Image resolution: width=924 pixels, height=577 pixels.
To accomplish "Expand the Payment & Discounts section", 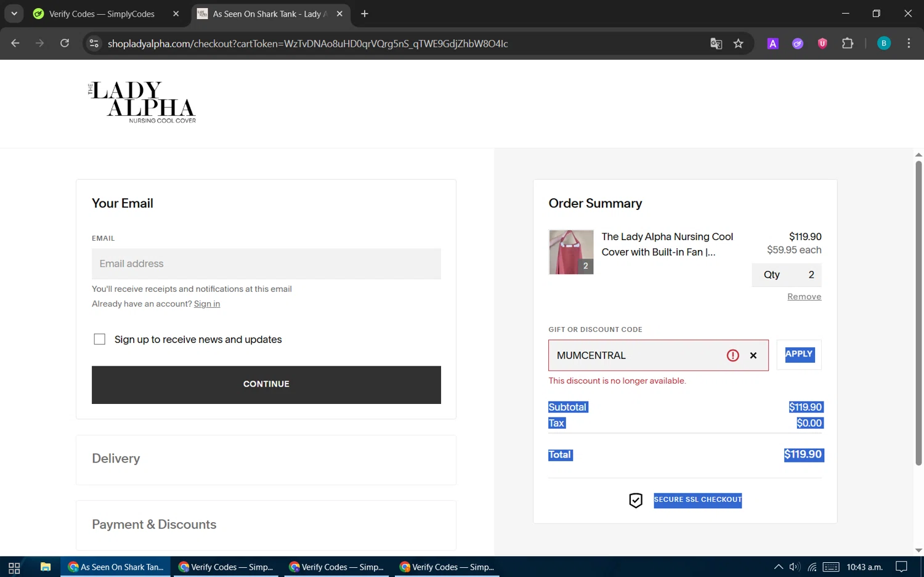I will (266, 525).
